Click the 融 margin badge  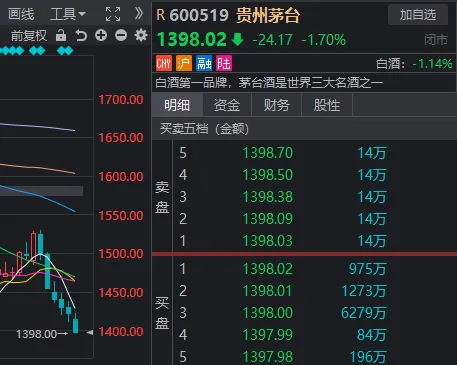204,63
